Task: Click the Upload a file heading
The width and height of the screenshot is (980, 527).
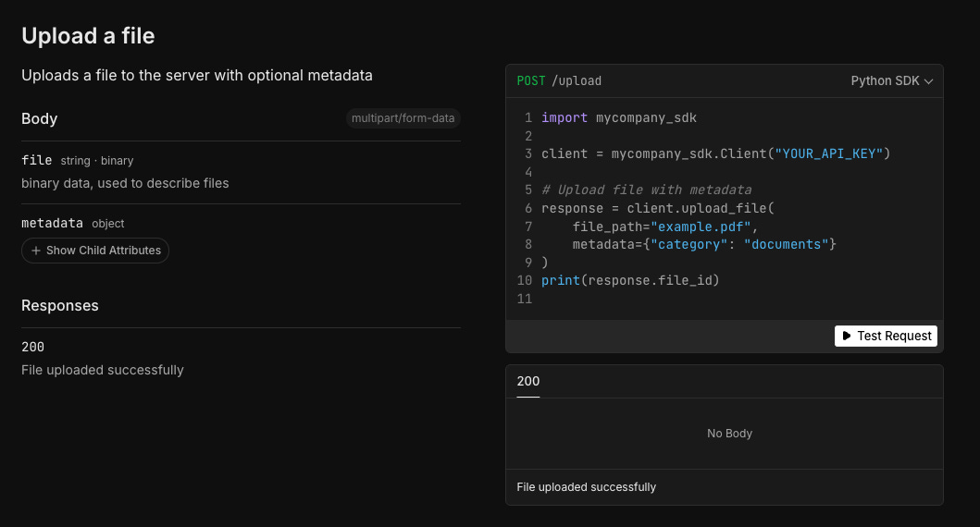Action: point(88,36)
